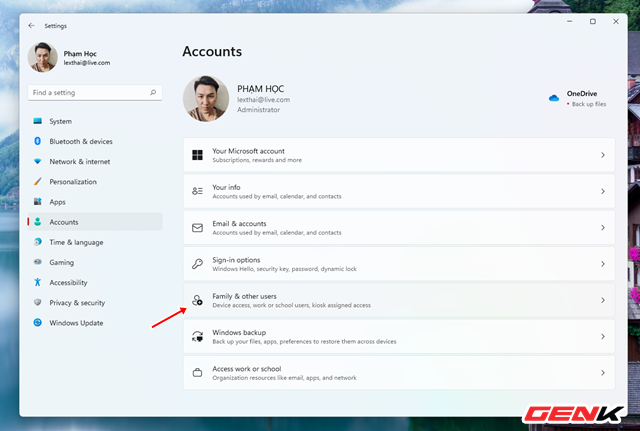
Task: Click the back arrow in Settings header
Action: 31,26
